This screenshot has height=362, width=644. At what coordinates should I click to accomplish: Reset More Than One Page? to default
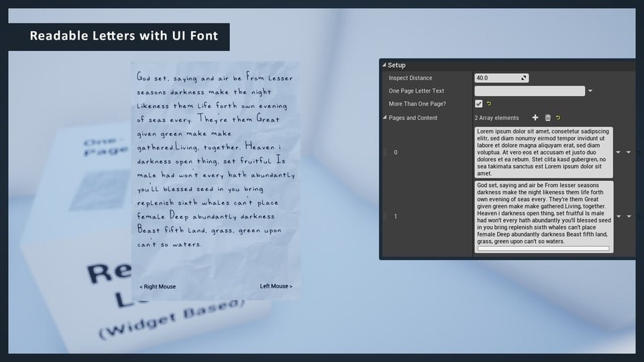click(489, 104)
